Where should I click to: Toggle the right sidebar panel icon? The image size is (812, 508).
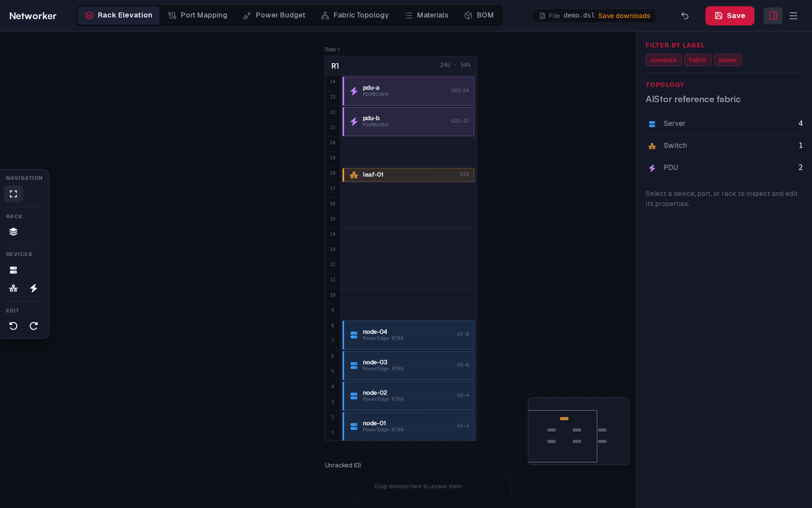point(773,16)
